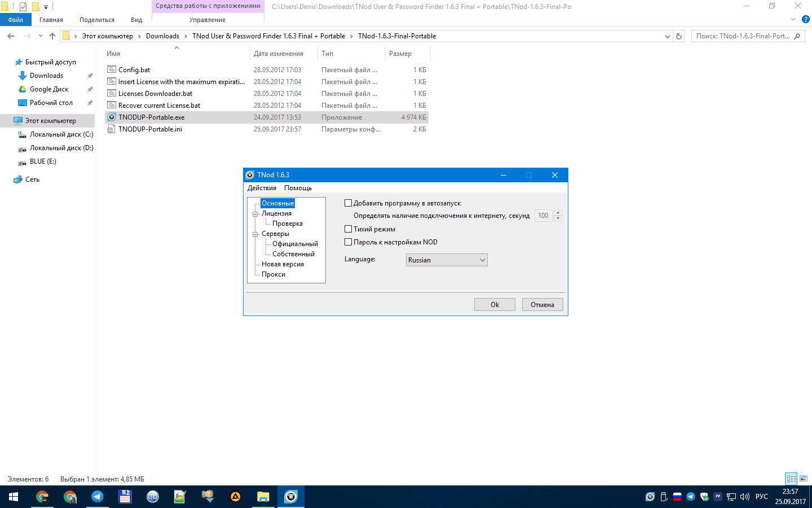Open the quick access toolbar customize arrow

tap(46, 7)
